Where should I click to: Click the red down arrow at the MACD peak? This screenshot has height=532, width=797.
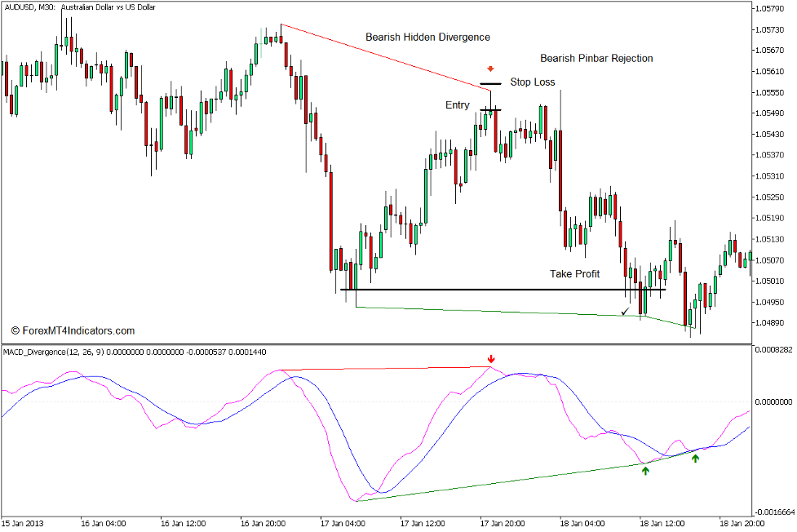point(491,359)
